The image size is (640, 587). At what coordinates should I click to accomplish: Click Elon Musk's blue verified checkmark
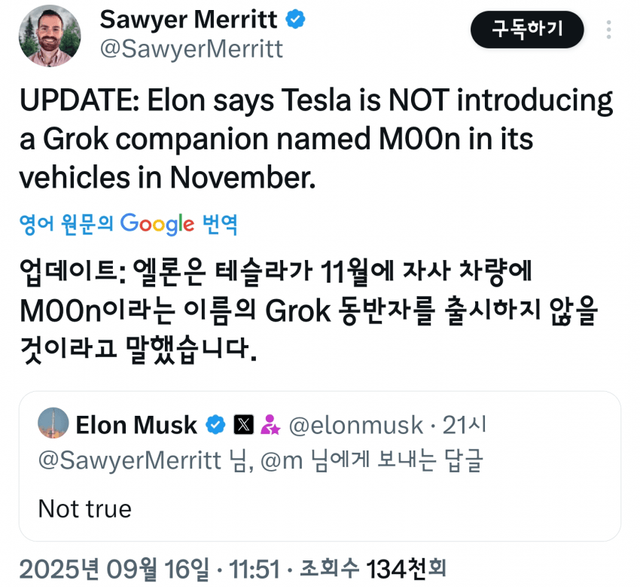pos(214,425)
